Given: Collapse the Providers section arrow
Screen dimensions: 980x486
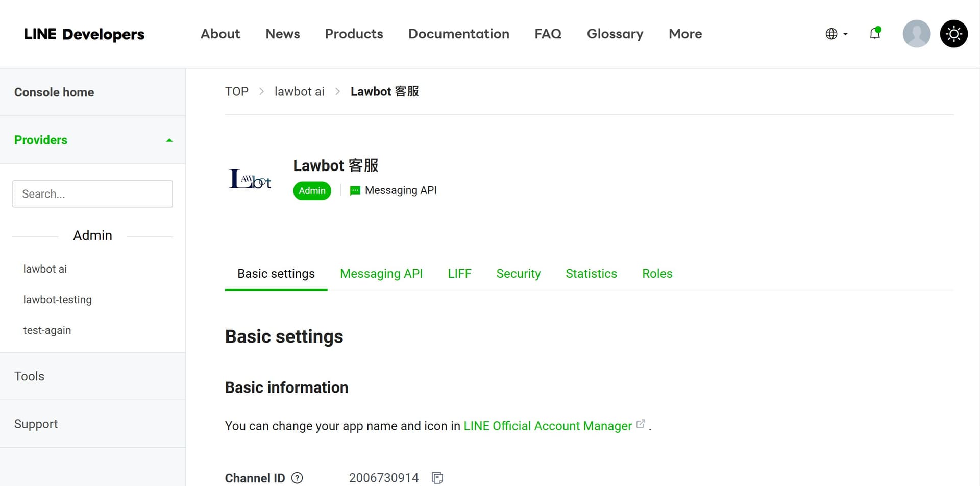Looking at the screenshot, I should point(169,140).
